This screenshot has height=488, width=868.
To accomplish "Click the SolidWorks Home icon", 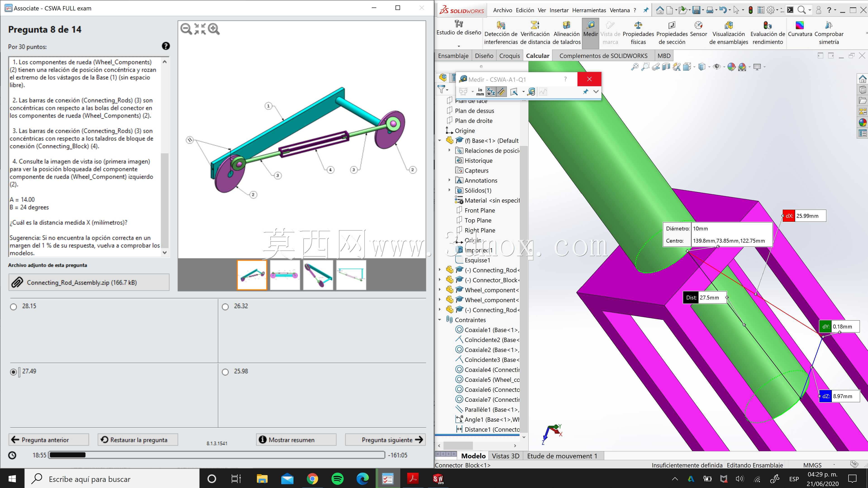I will click(x=660, y=10).
